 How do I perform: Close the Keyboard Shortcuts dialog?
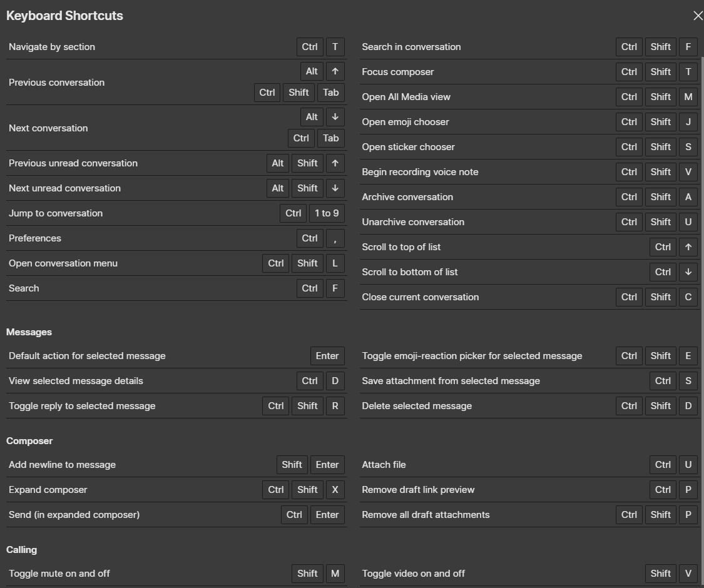click(x=698, y=16)
